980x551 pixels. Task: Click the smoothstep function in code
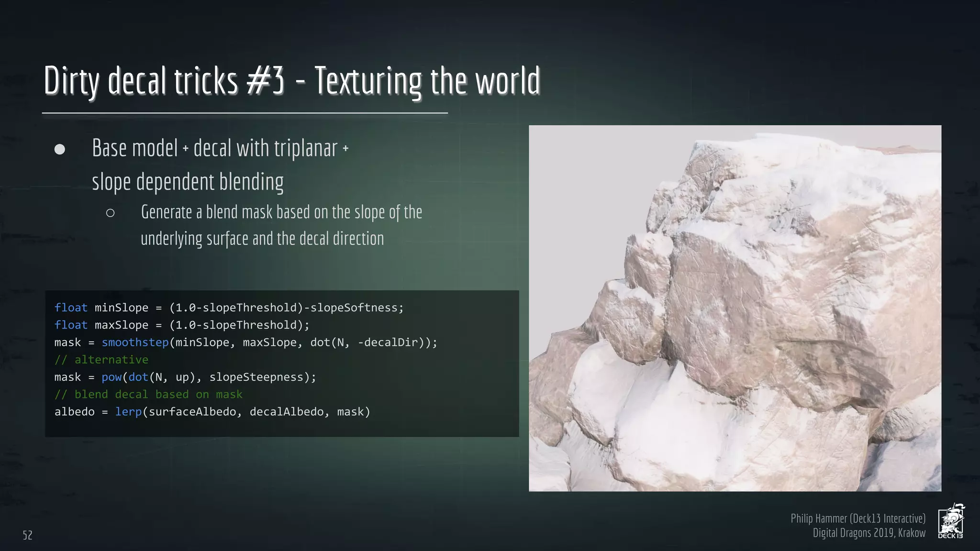[135, 342]
